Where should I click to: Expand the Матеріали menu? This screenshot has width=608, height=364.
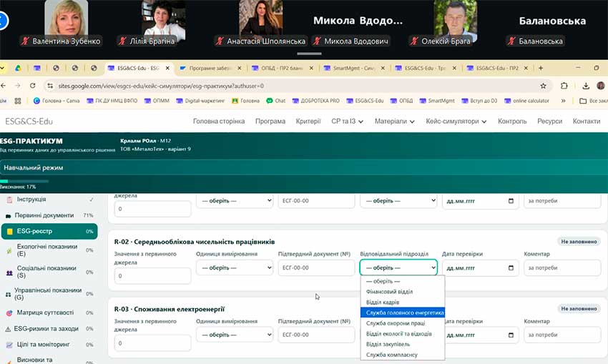tap(394, 122)
